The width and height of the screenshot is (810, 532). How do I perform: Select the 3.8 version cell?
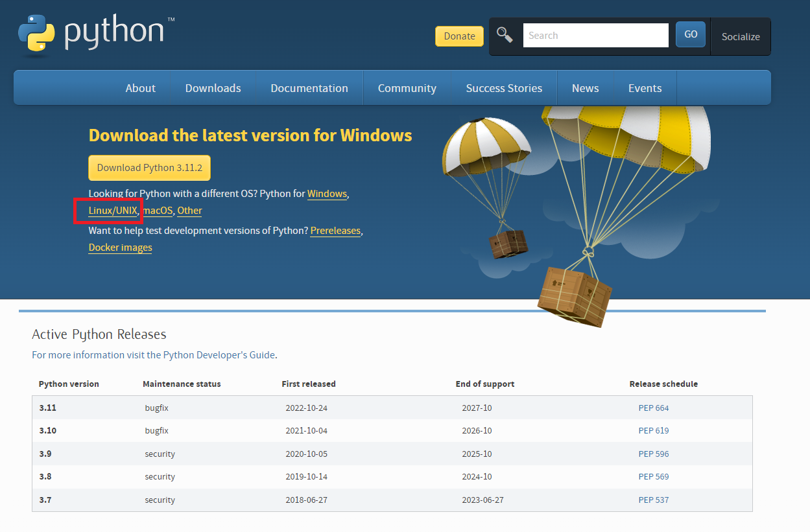tap(45, 477)
